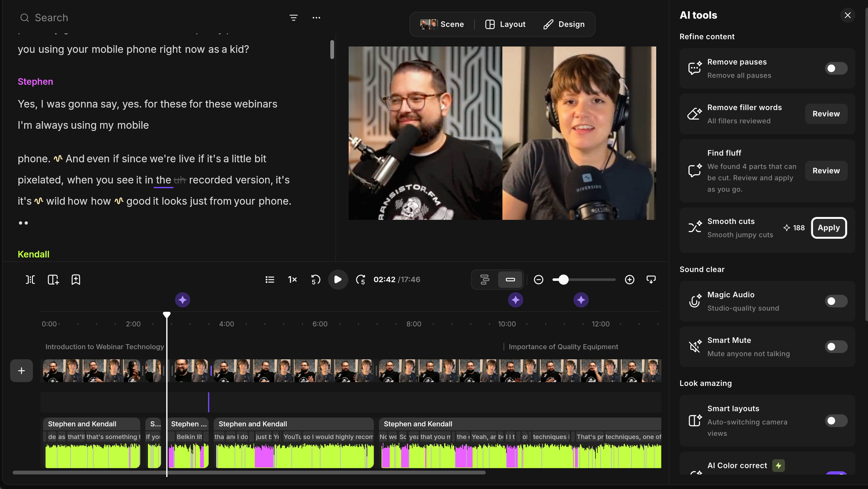The image size is (868, 489).
Task: Click the horizontal timeline scrollbar
Action: 249,473
